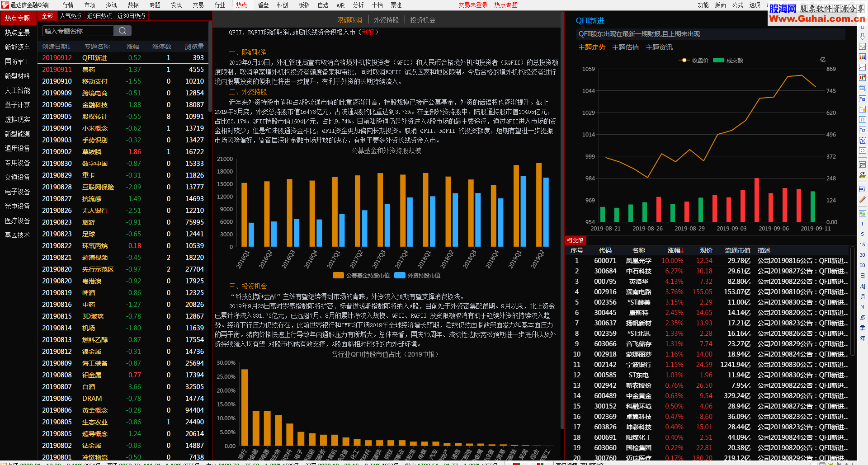Open the candlestick chart icon

coord(862,78)
